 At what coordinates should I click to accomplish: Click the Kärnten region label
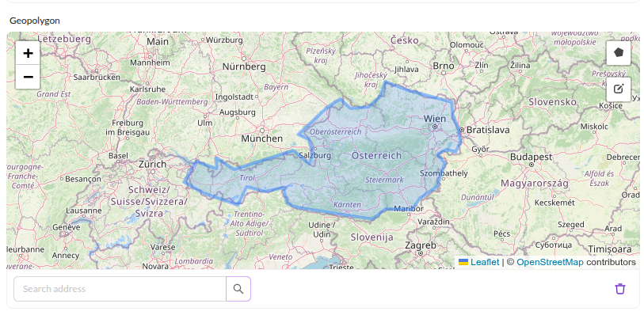pos(347,205)
